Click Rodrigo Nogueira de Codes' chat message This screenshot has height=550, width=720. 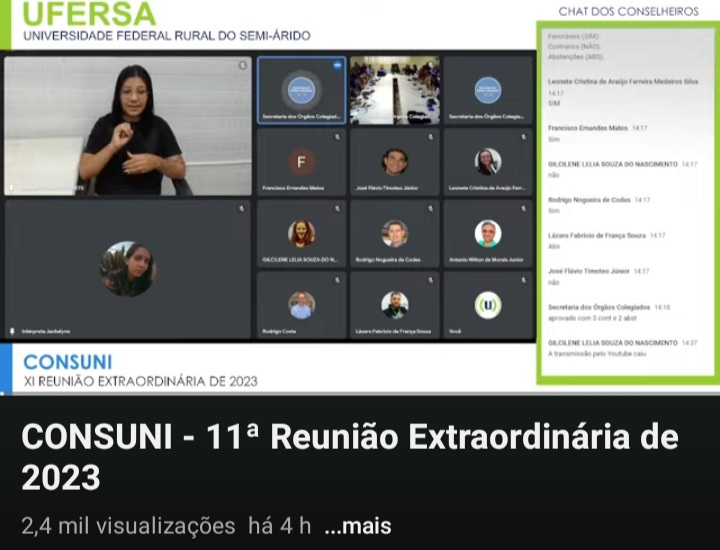point(554,211)
